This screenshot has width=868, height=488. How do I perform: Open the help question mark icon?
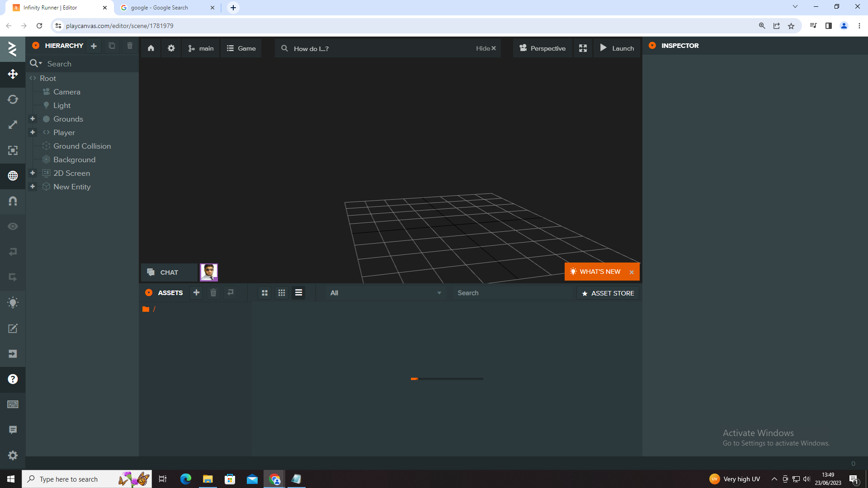13,379
